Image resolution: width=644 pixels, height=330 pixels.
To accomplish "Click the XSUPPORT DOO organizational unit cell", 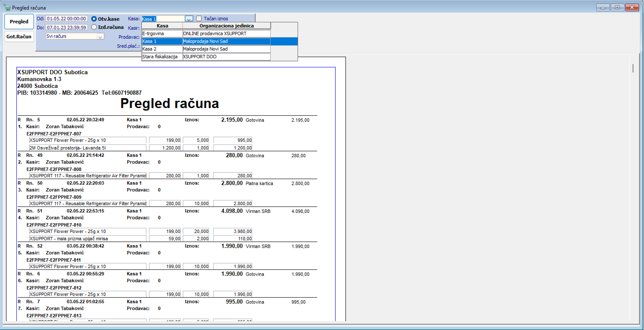I will (x=226, y=57).
